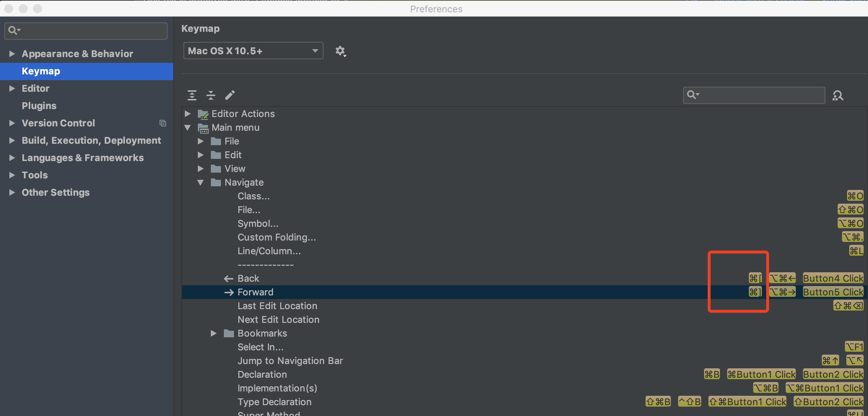The width and height of the screenshot is (868, 416).
Task: Click the find actions by shortcut icon
Action: click(x=838, y=95)
